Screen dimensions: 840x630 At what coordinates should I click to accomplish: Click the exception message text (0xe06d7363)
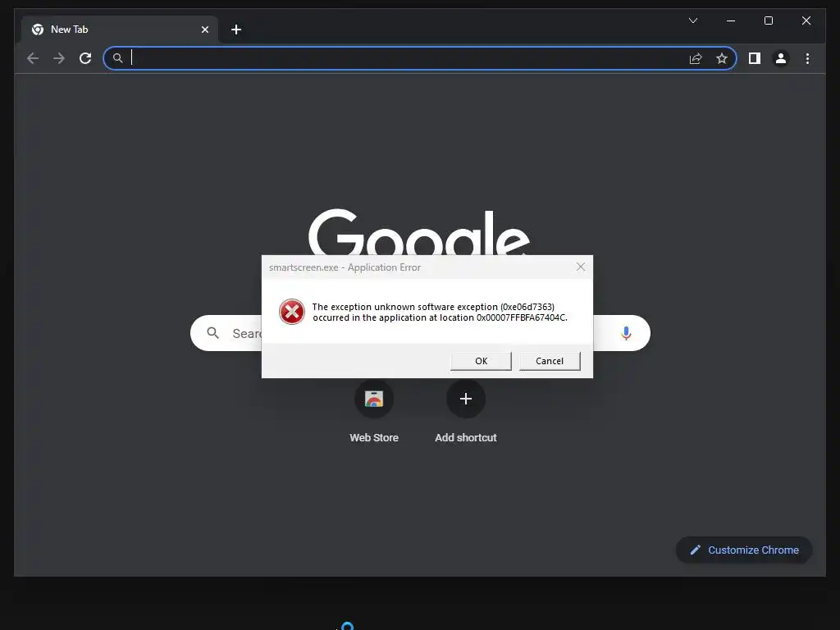click(440, 313)
